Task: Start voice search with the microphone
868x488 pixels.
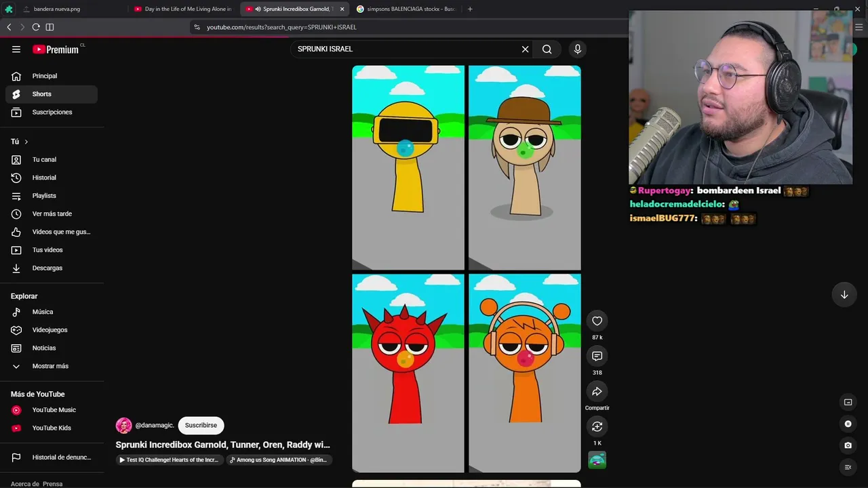Action: tap(578, 49)
